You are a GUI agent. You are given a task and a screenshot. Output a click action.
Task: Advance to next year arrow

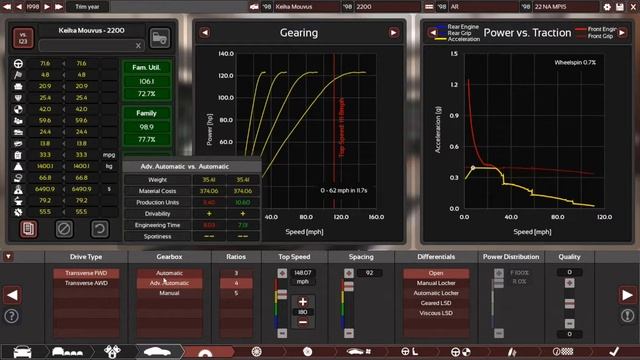point(47,7)
